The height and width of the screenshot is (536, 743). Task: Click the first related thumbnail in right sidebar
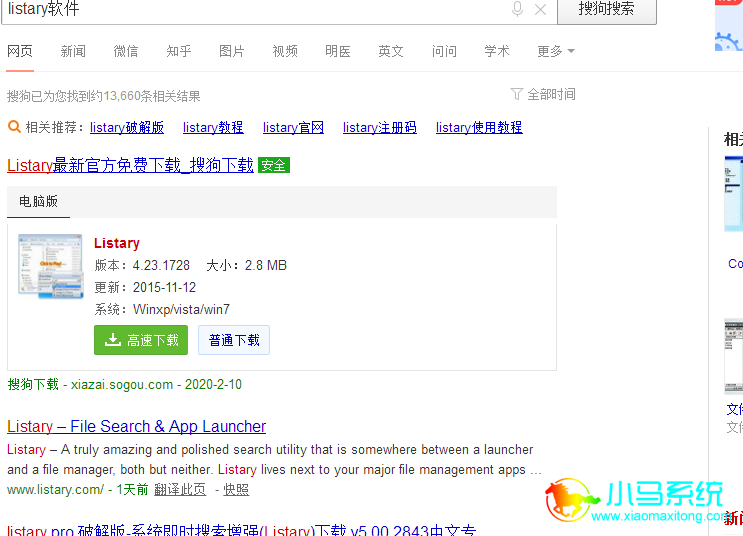click(734, 194)
